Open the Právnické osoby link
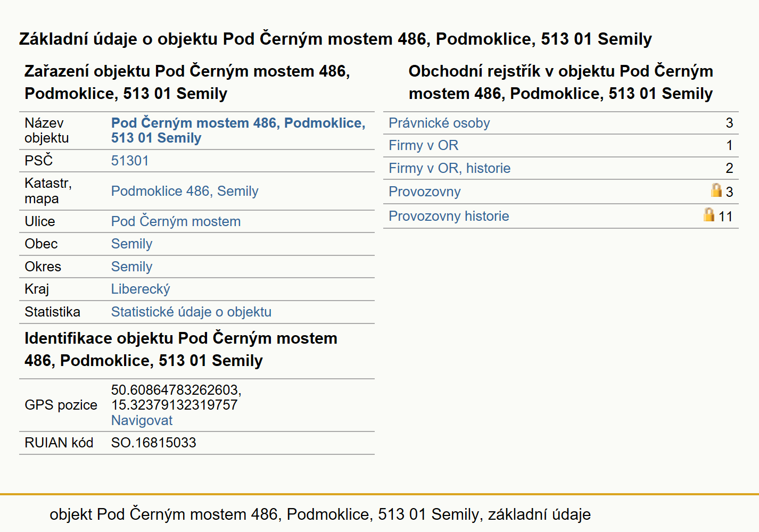 [x=439, y=123]
